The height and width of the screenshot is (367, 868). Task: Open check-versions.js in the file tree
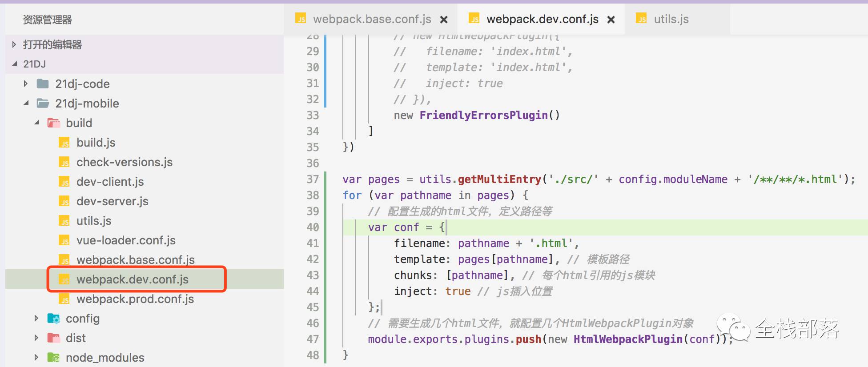pyautogui.click(x=125, y=162)
